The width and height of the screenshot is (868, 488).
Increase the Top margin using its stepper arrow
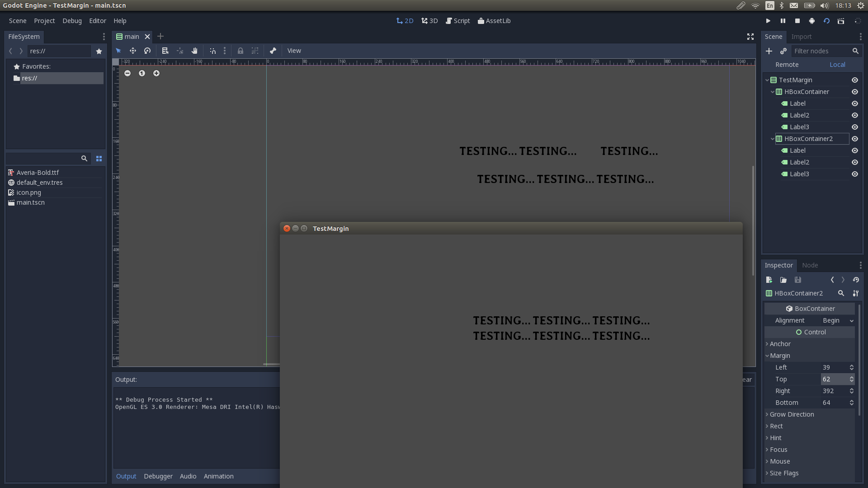pyautogui.click(x=852, y=377)
